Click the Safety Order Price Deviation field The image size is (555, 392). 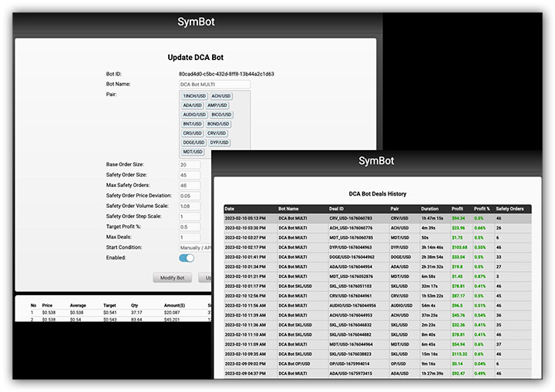190,196
